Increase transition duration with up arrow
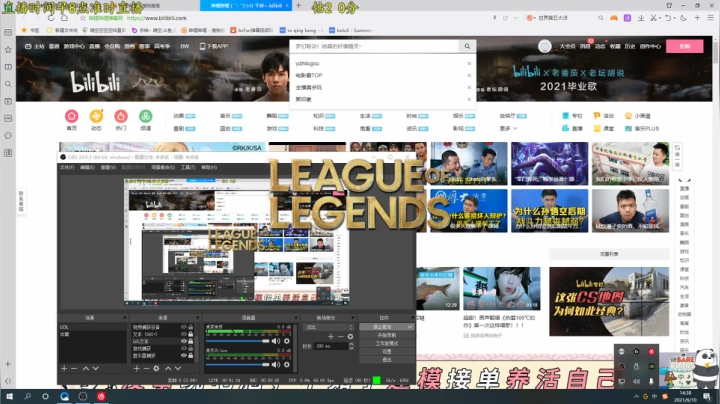This screenshot has width=720, height=404. click(351, 344)
